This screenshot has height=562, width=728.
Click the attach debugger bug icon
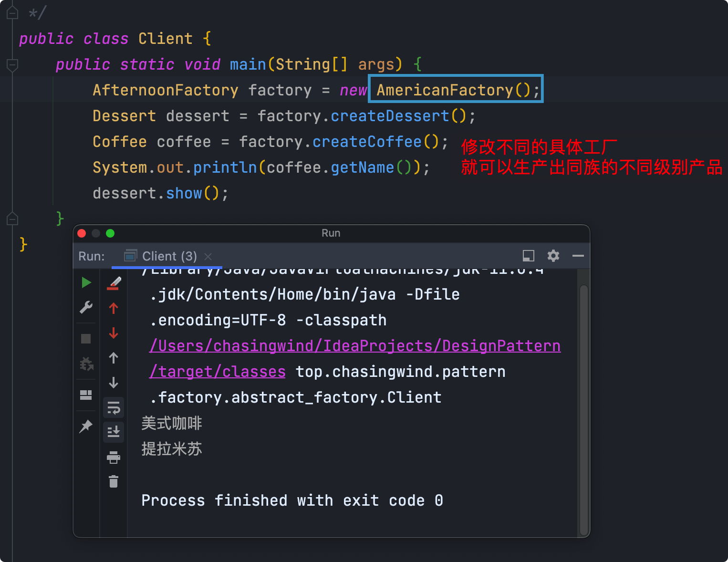[x=86, y=364]
